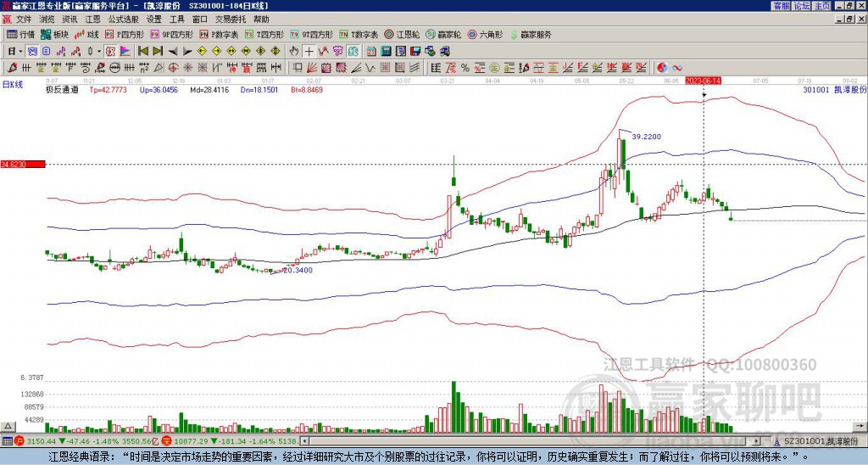Image resolution: width=868 pixels, height=465 pixels.
Task: Click the red-blue yin-yang icon
Action: tap(662, 68)
